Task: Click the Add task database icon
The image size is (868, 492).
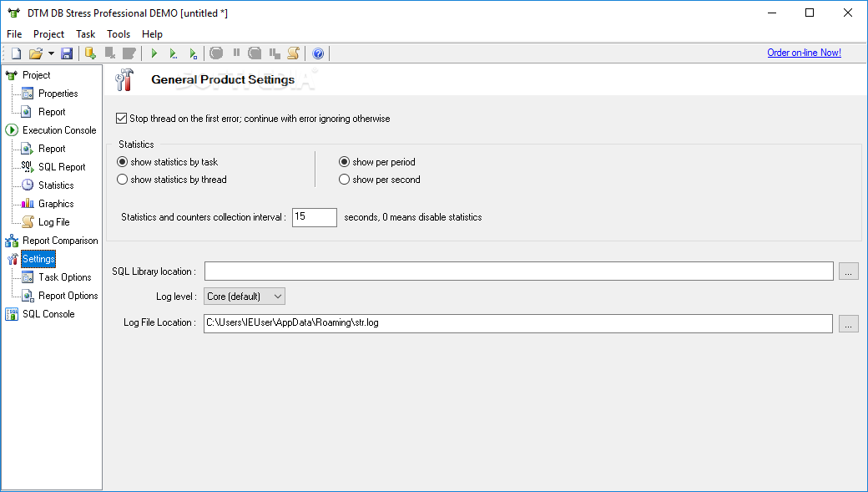Action: (90, 53)
